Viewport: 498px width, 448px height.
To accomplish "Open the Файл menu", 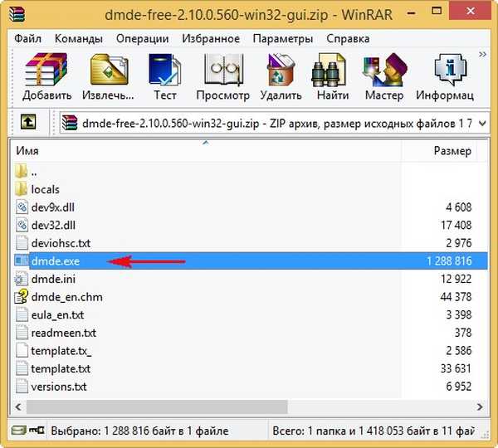I will (28, 39).
